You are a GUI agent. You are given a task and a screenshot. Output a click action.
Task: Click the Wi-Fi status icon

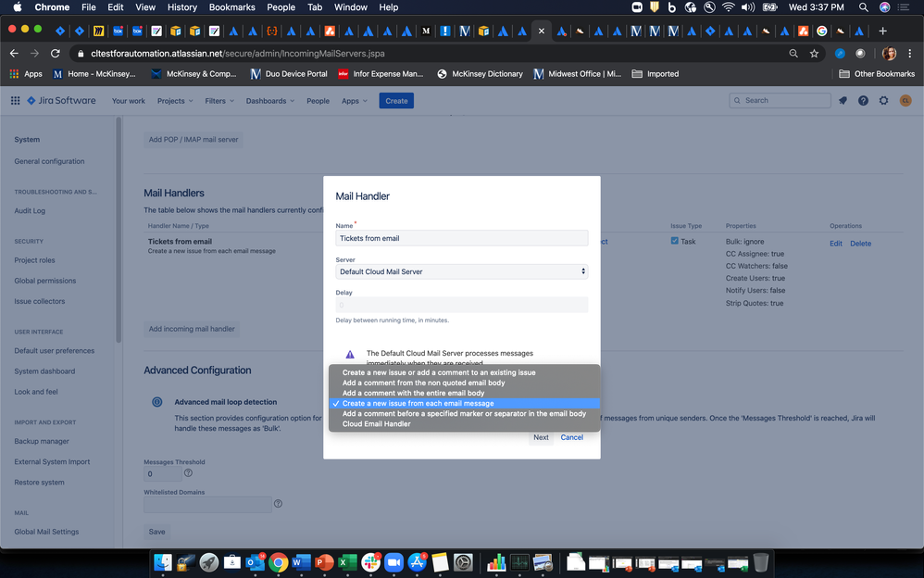(729, 7)
